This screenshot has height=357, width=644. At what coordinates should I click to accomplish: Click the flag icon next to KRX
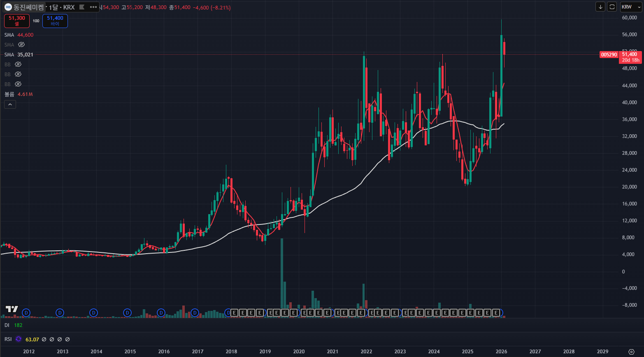point(82,7)
